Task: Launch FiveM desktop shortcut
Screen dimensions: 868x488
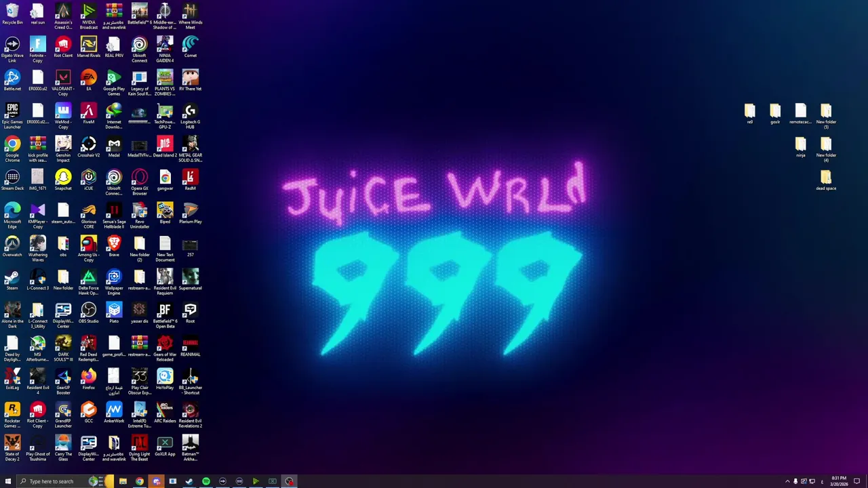Action: point(88,114)
